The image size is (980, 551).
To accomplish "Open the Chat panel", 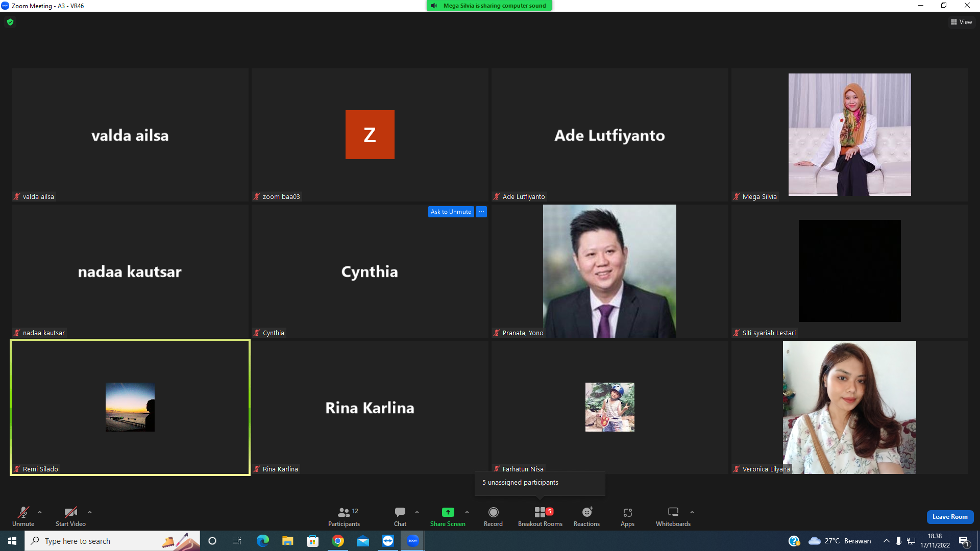I will point(400,516).
